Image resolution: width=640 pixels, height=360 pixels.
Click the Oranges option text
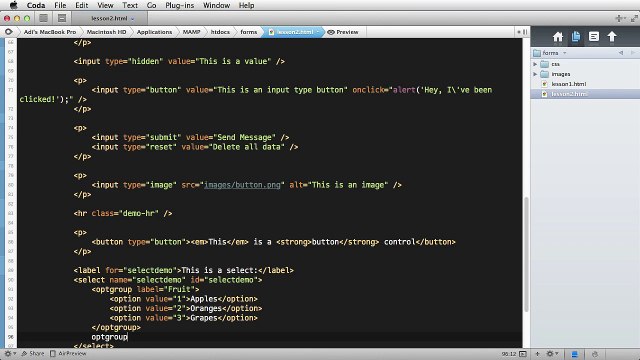(x=206, y=308)
